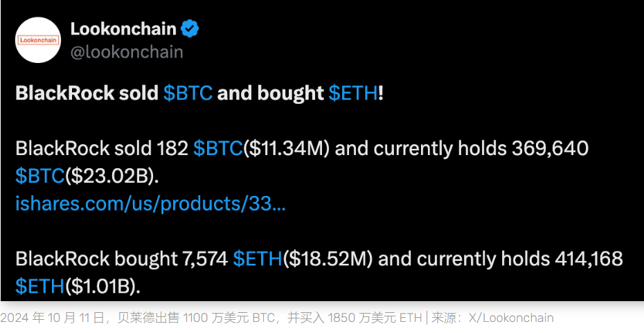Select the $ETH cashtag in the bold headline
This screenshot has height=333, width=644.
(352, 93)
